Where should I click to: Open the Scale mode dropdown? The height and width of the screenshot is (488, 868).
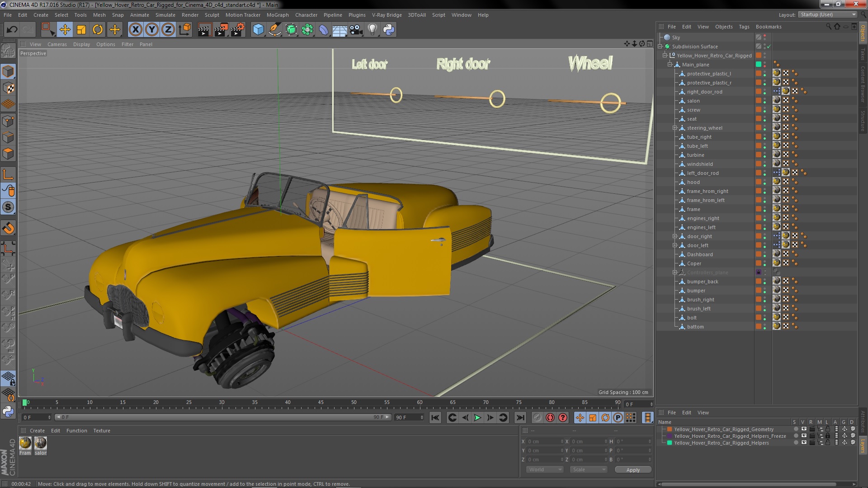coord(589,469)
